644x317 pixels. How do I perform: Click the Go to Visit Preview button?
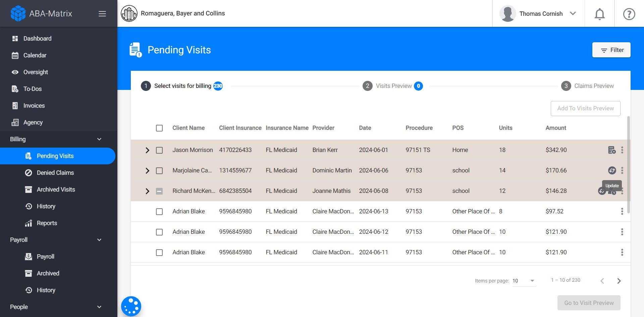click(589, 302)
